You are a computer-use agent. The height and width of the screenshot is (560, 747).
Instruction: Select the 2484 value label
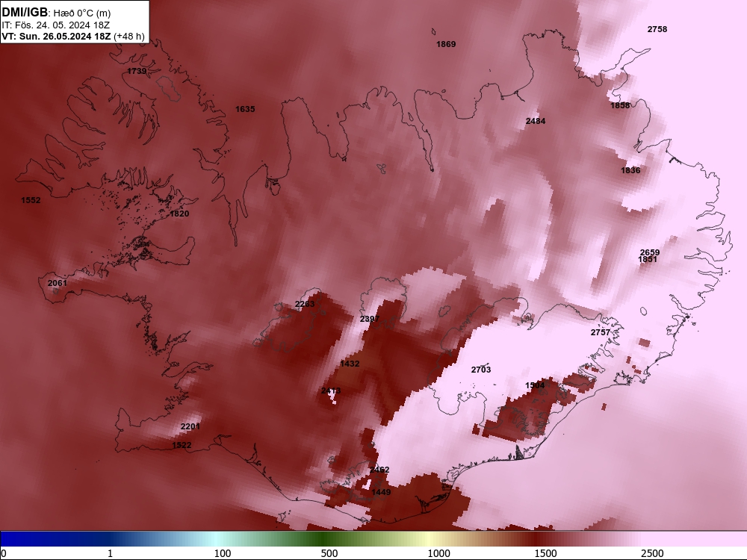click(x=536, y=122)
